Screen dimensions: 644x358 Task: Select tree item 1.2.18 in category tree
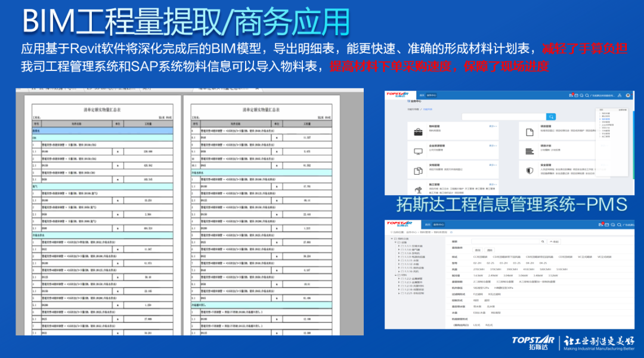coord(413,289)
